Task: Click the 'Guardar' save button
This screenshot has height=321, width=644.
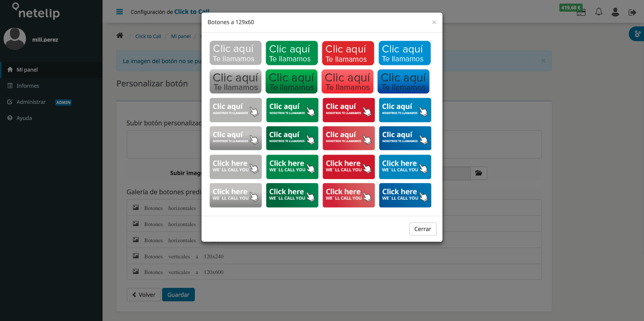Action: coord(179,295)
